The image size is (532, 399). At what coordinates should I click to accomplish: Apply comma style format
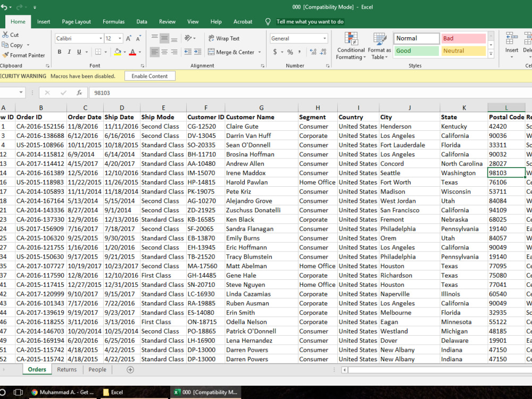[x=299, y=52]
